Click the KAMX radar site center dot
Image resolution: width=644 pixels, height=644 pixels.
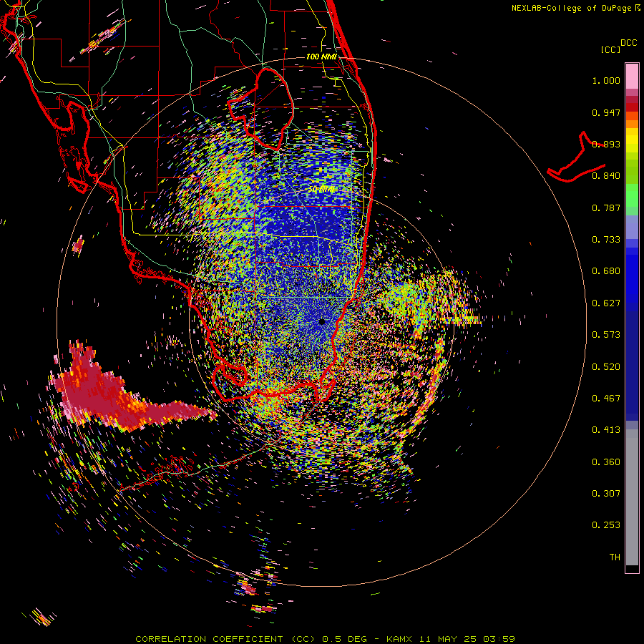click(322, 321)
